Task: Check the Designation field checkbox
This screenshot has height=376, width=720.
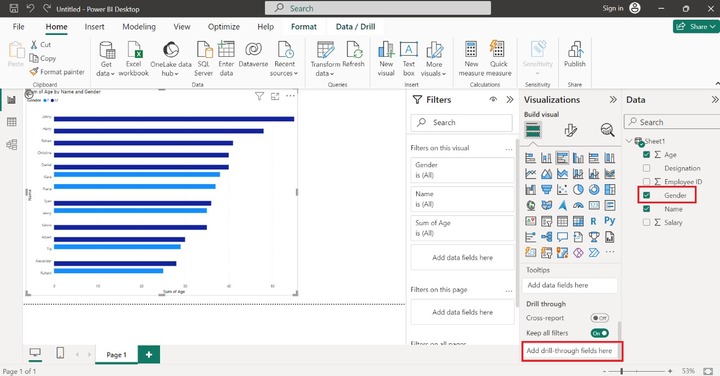Action: coord(647,168)
